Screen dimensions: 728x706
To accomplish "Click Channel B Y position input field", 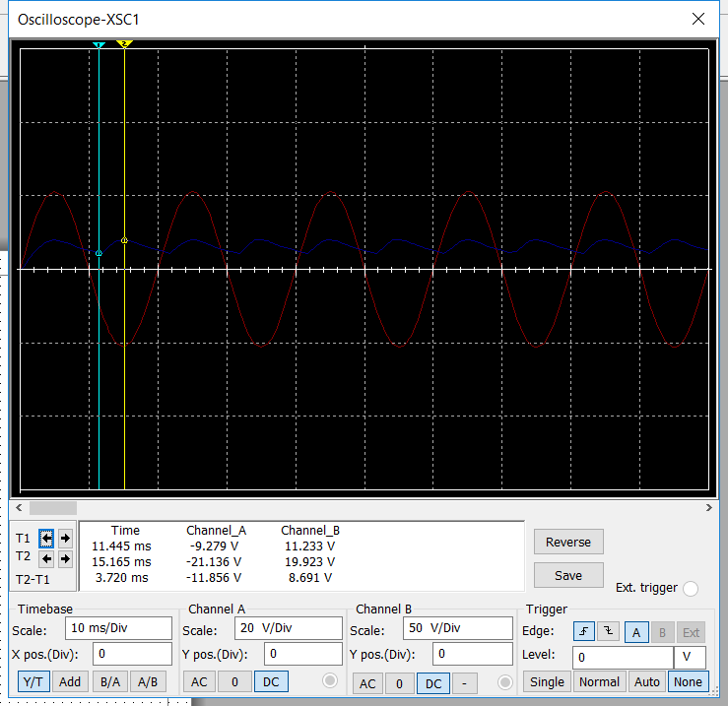I will (x=472, y=655).
